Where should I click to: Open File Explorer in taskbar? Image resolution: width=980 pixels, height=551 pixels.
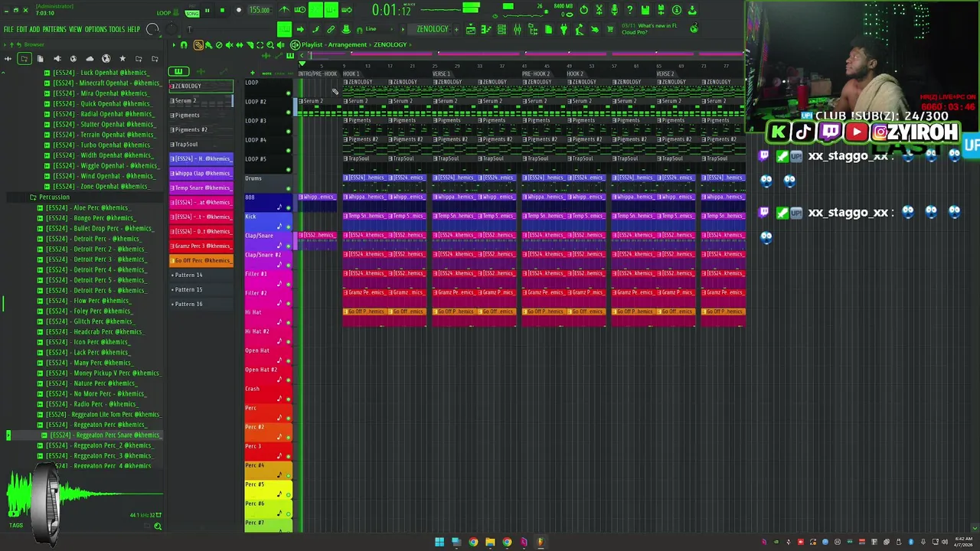point(490,543)
